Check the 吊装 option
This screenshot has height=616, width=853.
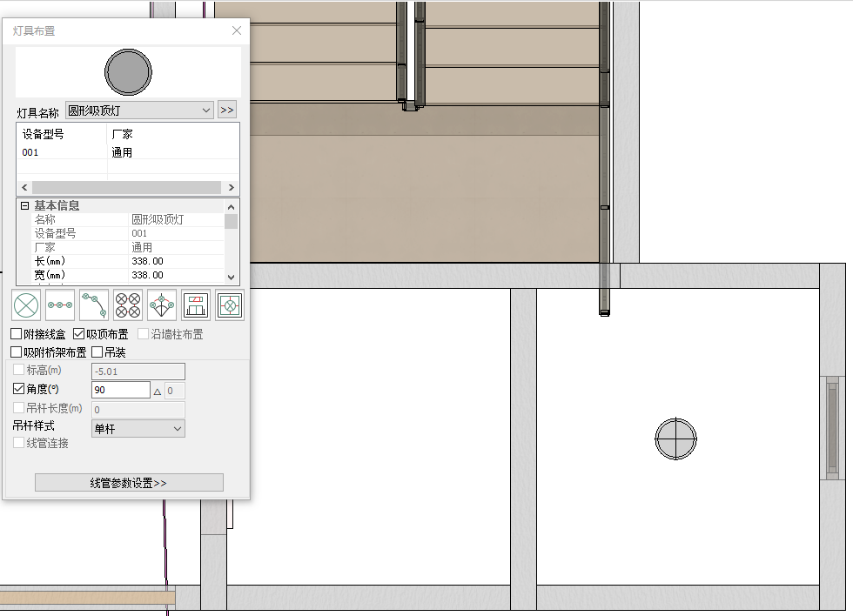click(x=97, y=352)
